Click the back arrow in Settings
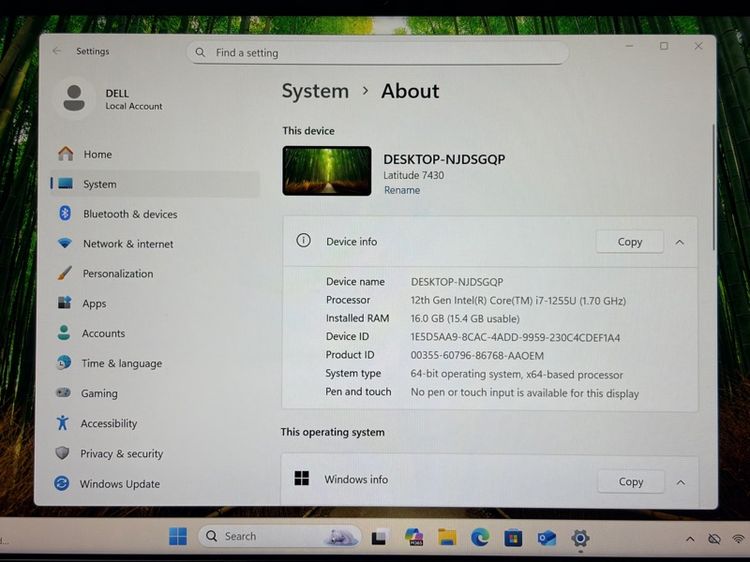This screenshot has height=562, width=750. [x=57, y=51]
